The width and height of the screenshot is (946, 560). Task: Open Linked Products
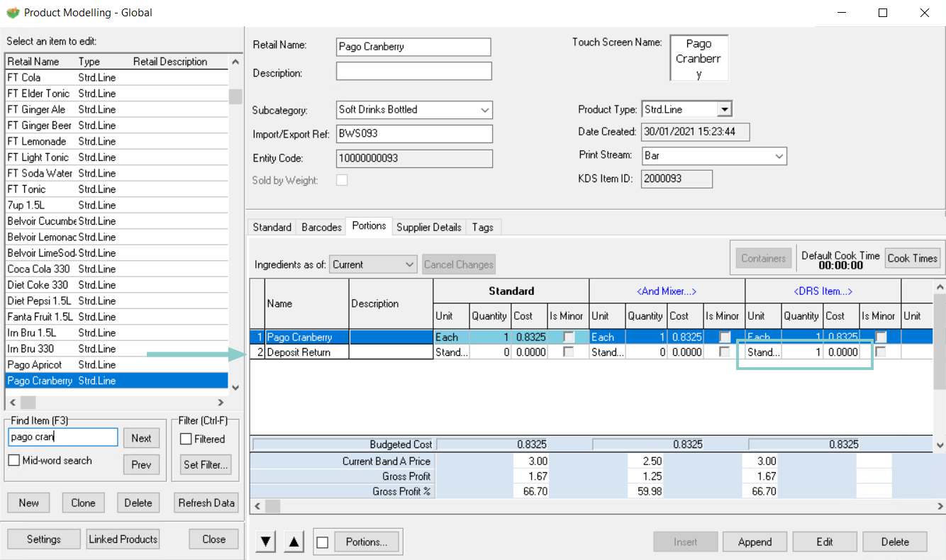pyautogui.click(x=123, y=539)
